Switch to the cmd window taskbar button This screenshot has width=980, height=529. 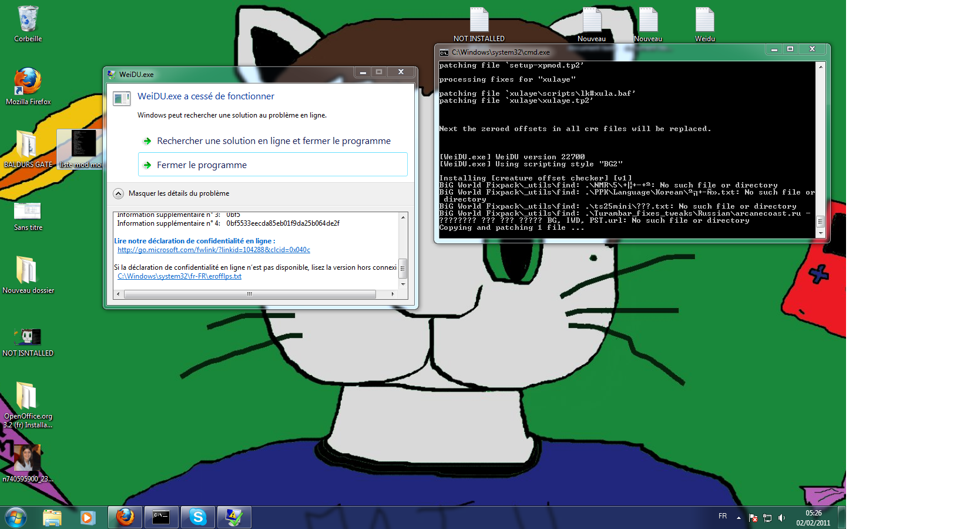pyautogui.click(x=162, y=517)
